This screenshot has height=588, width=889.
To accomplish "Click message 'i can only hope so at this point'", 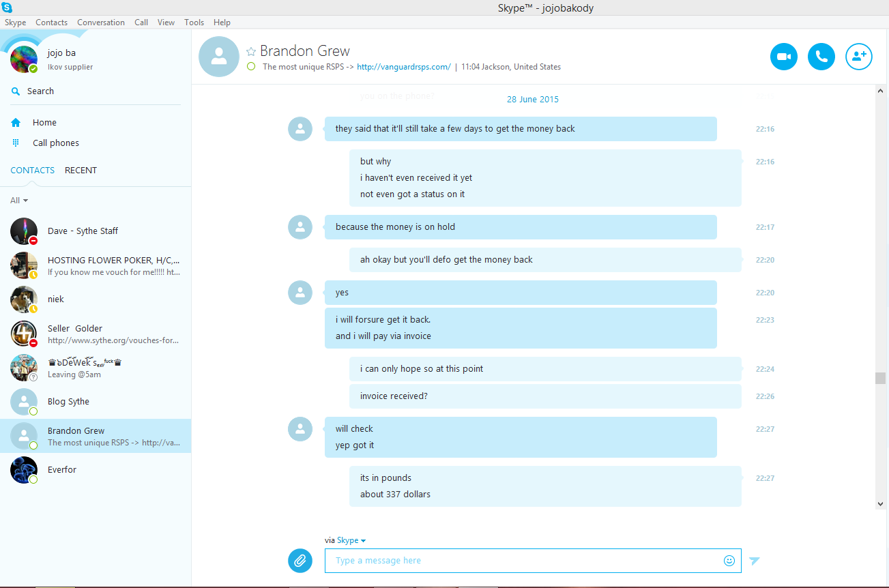I will tap(545, 369).
